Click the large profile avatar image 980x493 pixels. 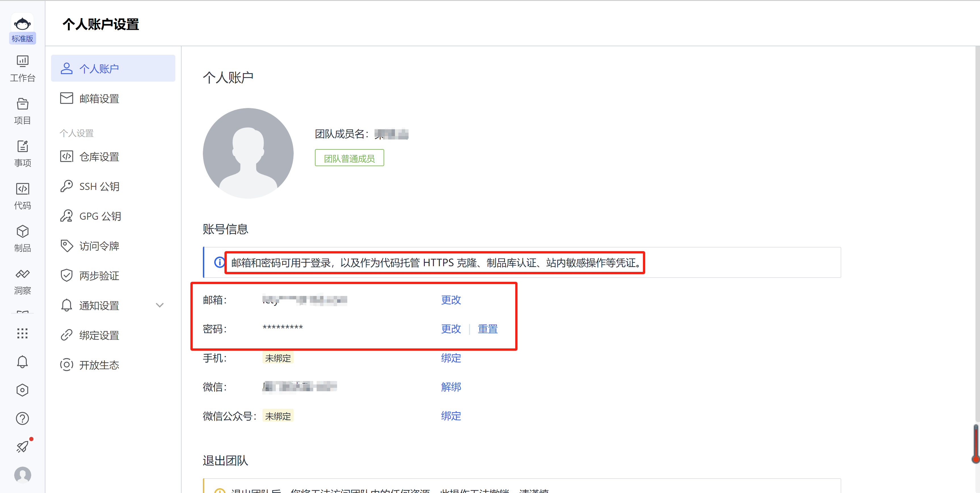(248, 153)
